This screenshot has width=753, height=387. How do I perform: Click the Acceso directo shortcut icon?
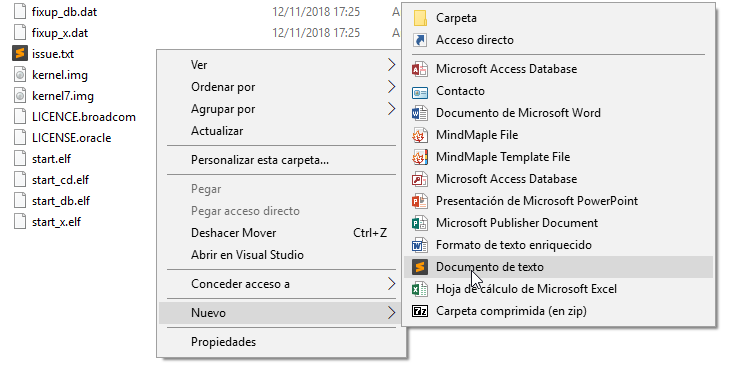tap(420, 40)
